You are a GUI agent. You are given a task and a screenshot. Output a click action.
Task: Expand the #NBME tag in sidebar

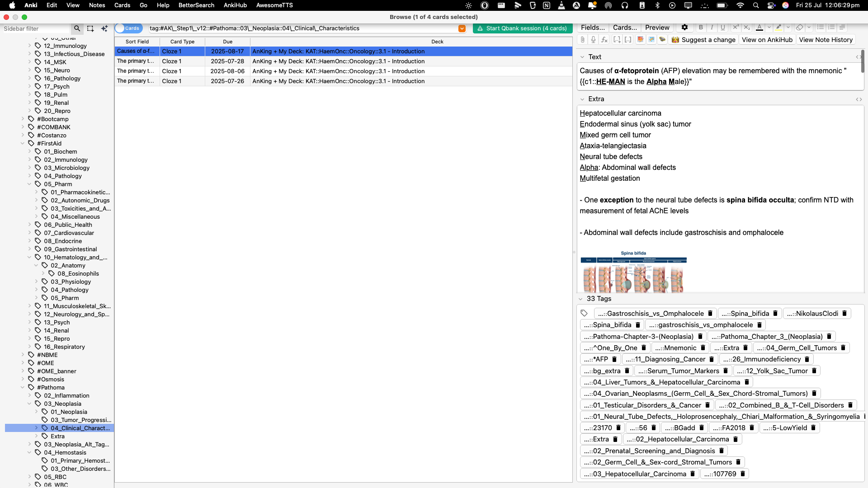[x=23, y=355]
